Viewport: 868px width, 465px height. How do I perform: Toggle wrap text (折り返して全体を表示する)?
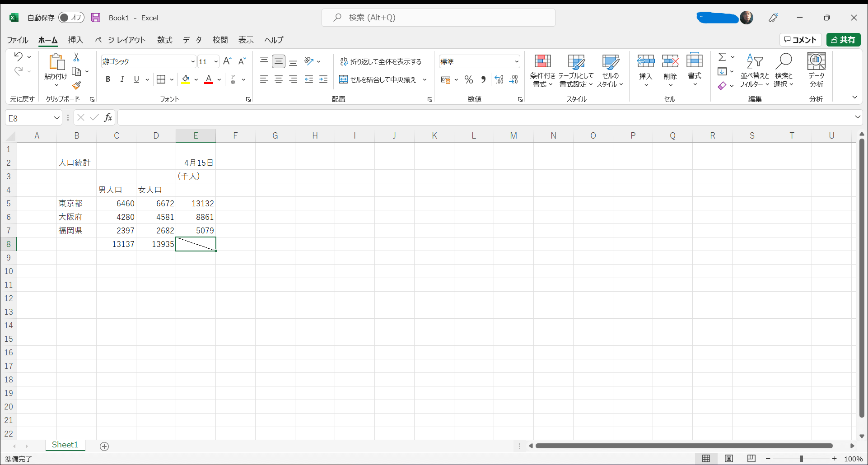point(381,61)
